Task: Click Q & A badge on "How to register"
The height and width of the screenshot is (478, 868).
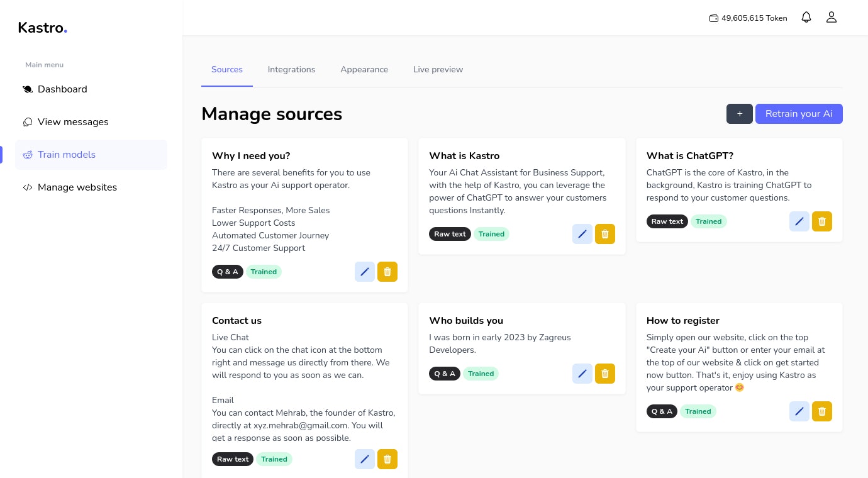Action: 662,411
